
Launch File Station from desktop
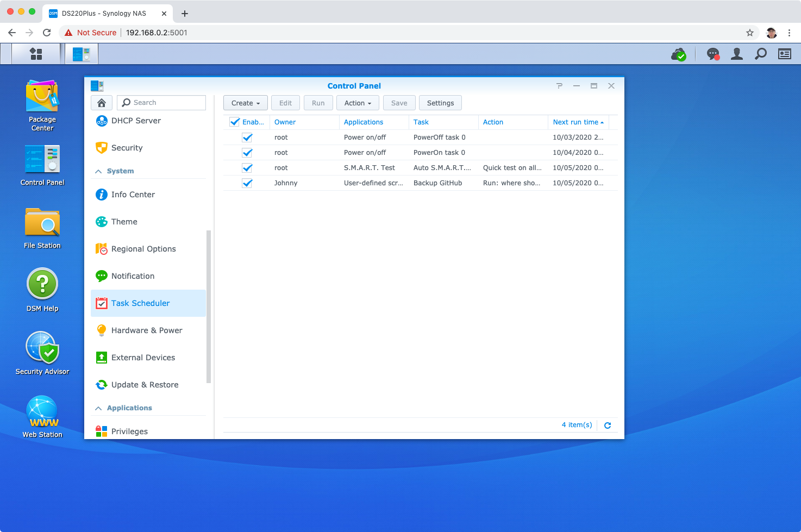[x=42, y=228]
